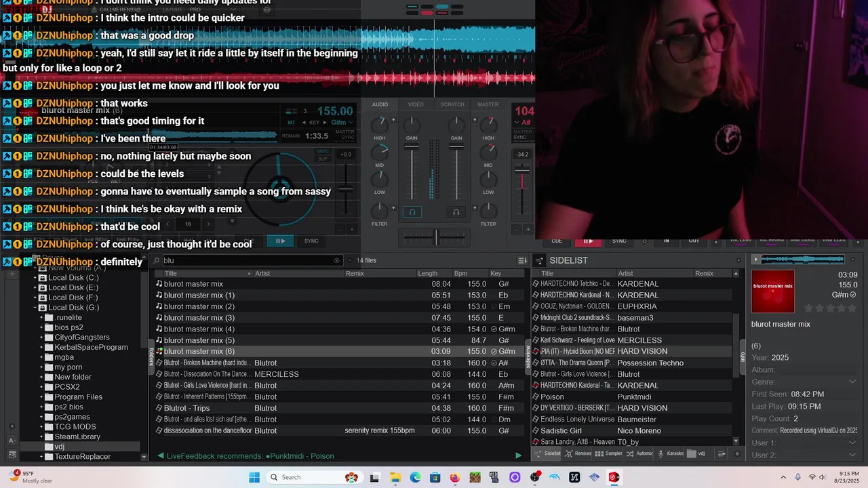Viewport: 868px width, 488px height.
Task: Click the sideview add-to-list arrow icon
Action: [x=722, y=453]
